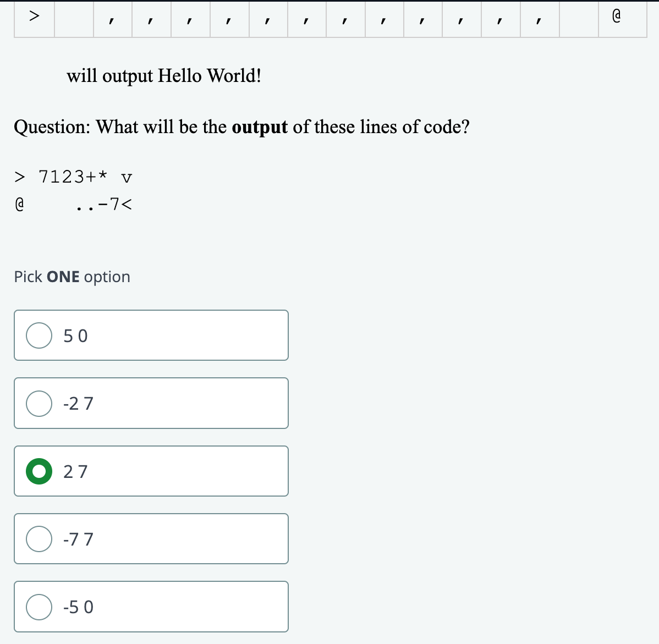This screenshot has width=659, height=644.
Task: Click the empty cell before the "@" symbol
Action: pos(578,18)
